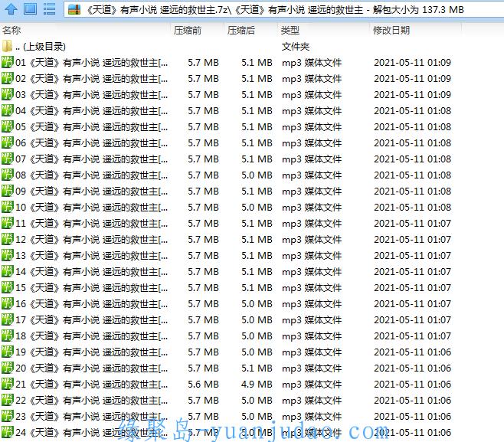Screen dimensions: 504x442
Task: Select file name 13《天道》有声小说
Action: click(x=92, y=256)
